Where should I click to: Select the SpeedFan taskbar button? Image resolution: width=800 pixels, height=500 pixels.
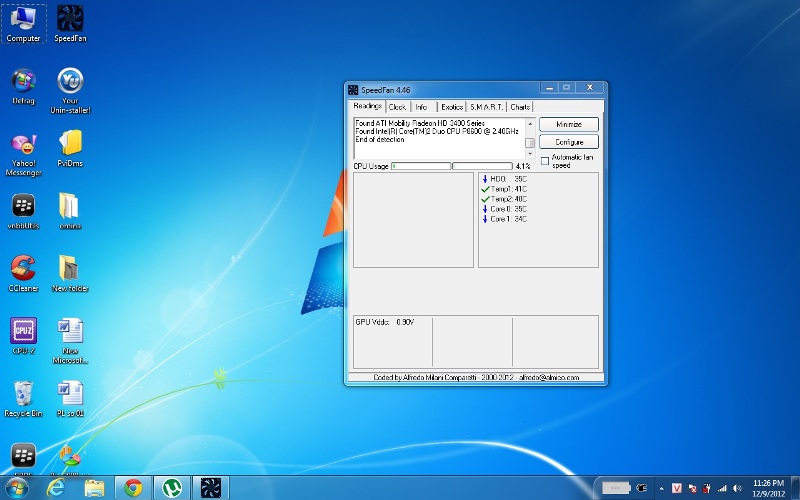pyautogui.click(x=210, y=487)
